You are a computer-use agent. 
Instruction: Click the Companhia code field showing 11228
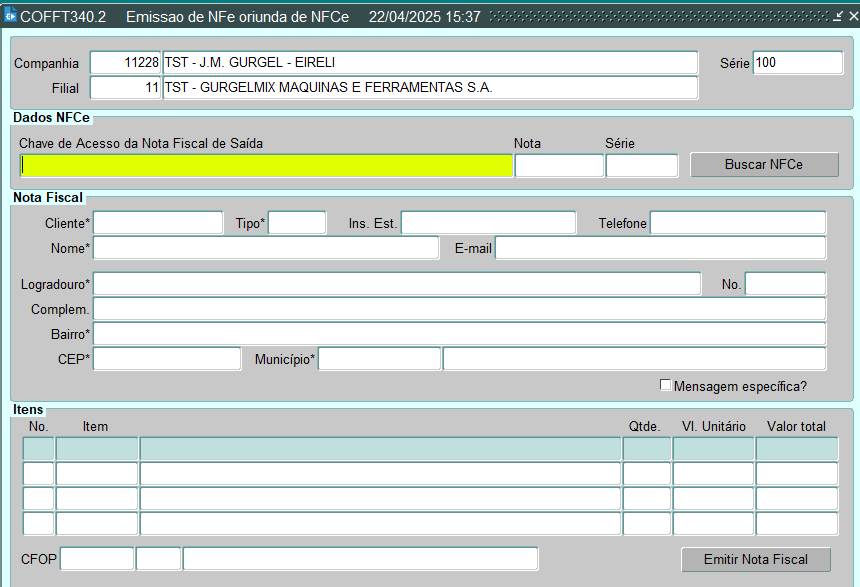point(125,63)
